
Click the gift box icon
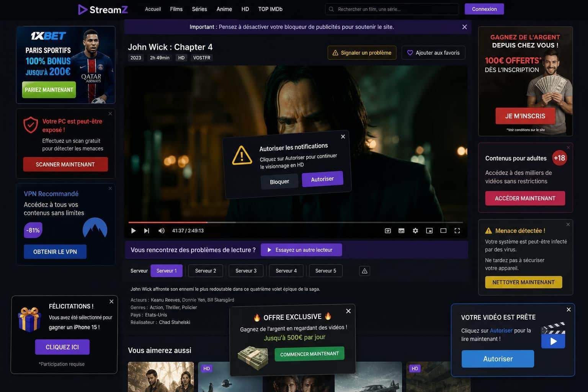point(29,319)
